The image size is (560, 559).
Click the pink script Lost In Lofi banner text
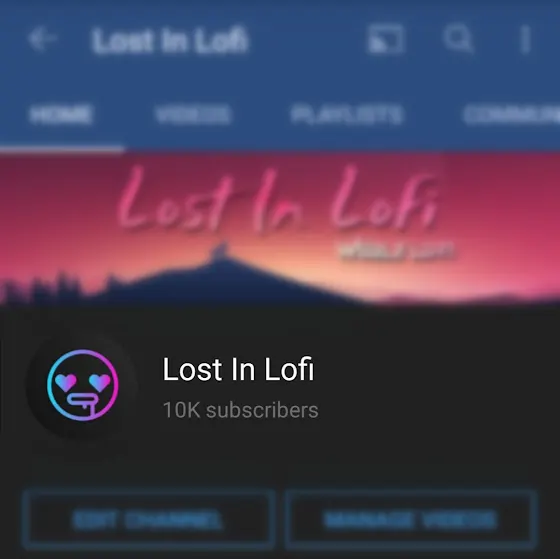(278, 199)
